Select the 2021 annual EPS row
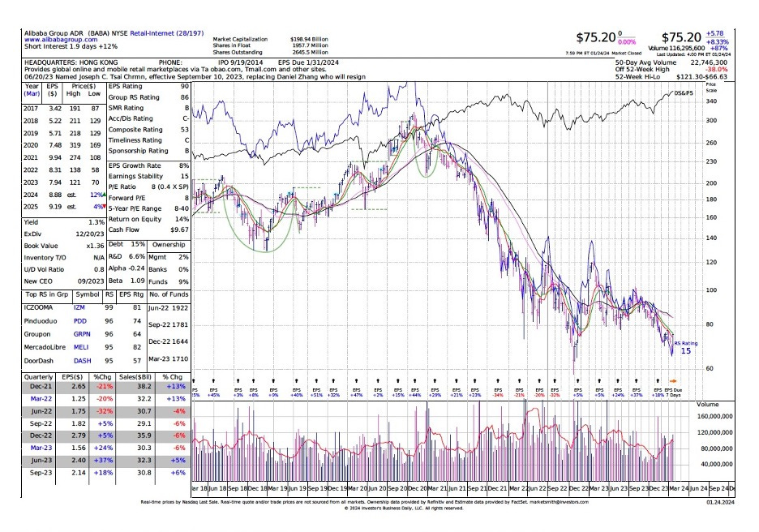This screenshot has width=759, height=532. (x=62, y=157)
